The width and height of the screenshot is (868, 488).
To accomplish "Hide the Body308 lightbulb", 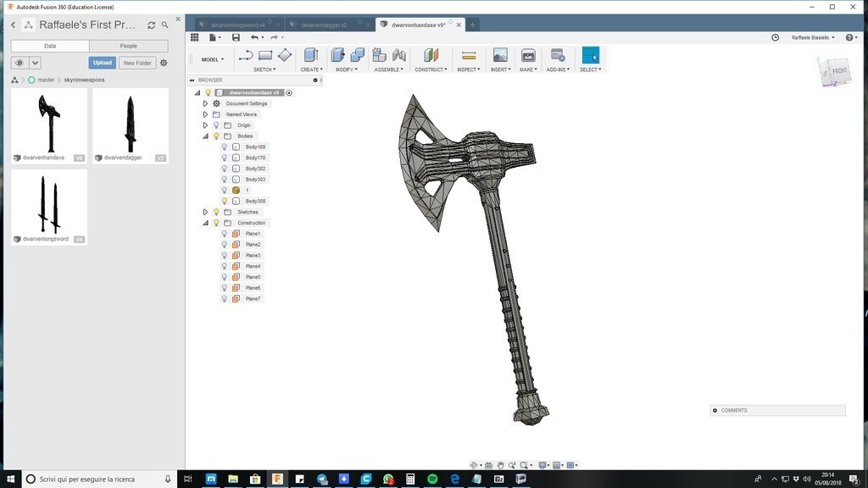I will (225, 202).
